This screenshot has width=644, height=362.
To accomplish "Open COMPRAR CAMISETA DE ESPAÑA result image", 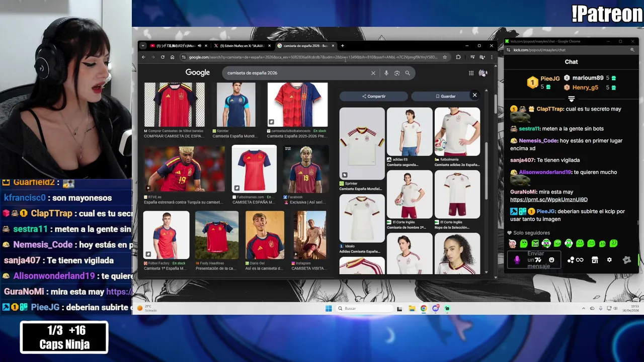I will pos(175,105).
